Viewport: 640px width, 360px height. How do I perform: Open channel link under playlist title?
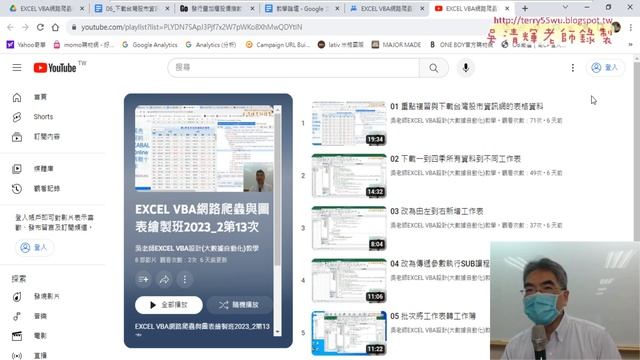[197, 248]
